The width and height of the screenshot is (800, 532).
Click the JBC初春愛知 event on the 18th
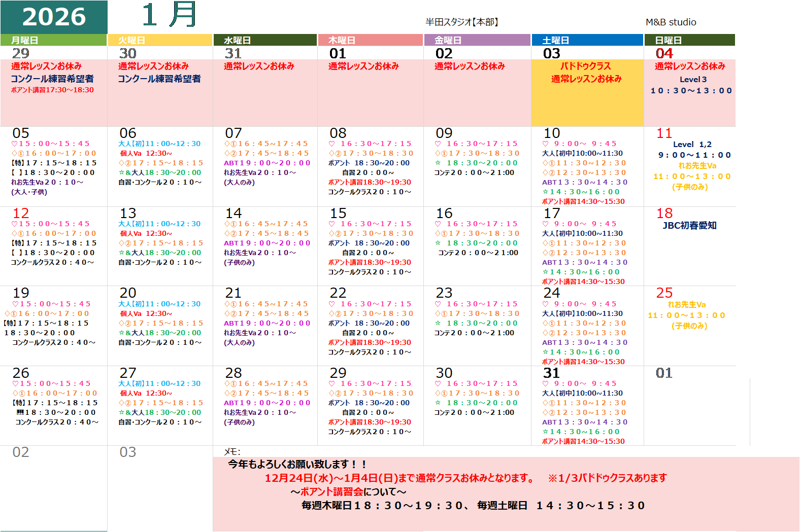click(689, 226)
